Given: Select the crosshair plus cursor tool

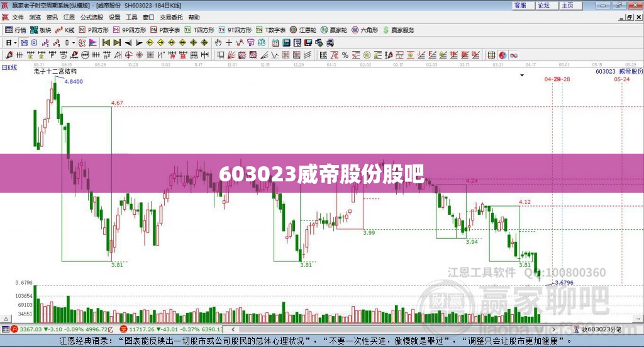Looking at the screenshot, I should pyautogui.click(x=229, y=43).
